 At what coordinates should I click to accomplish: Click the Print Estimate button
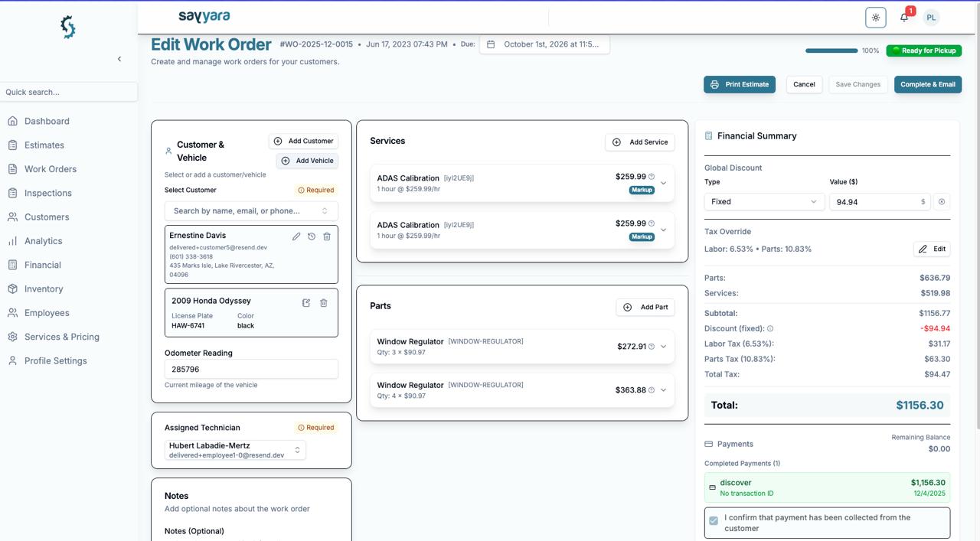740,84
